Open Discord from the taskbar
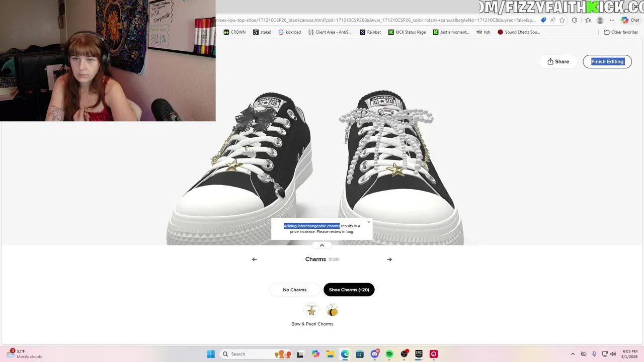The height and width of the screenshot is (362, 644). (375, 354)
